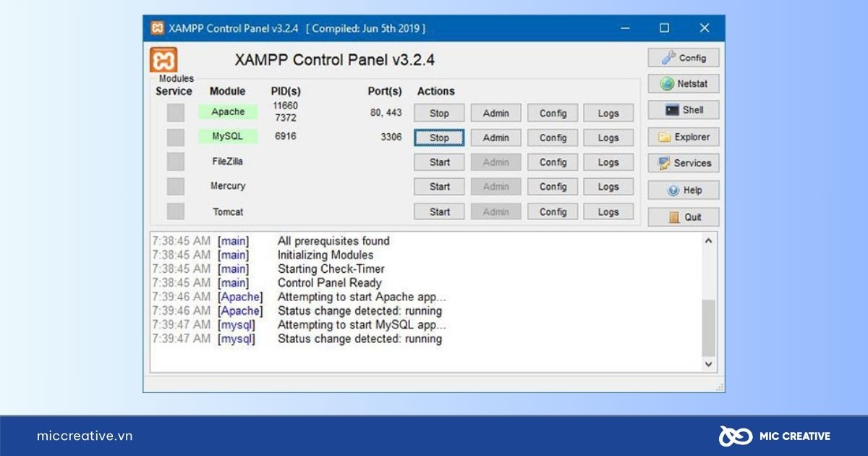The image size is (868, 456).
Task: Click the log scrollbar up arrow
Action: click(708, 241)
